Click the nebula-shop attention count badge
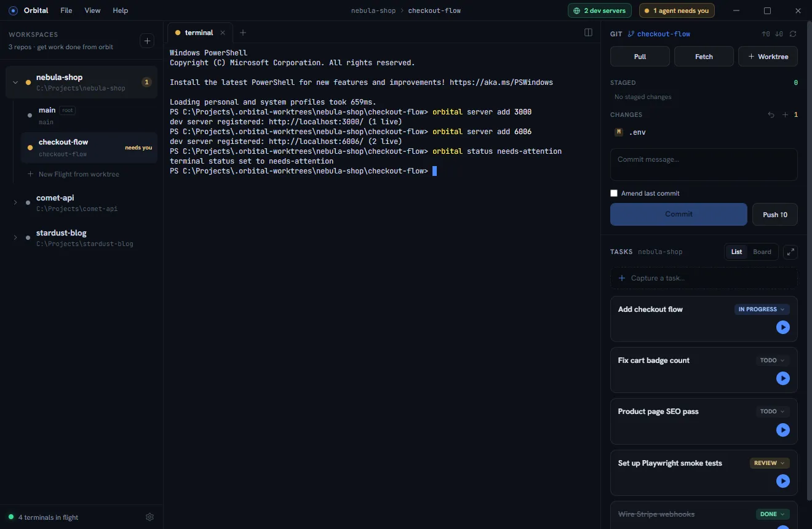The height and width of the screenshot is (529, 812). point(146,82)
